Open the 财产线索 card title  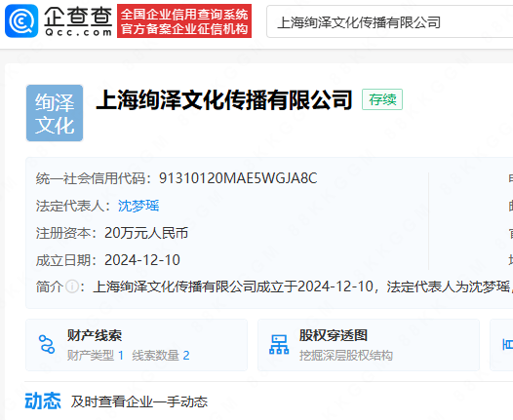pos(95,335)
